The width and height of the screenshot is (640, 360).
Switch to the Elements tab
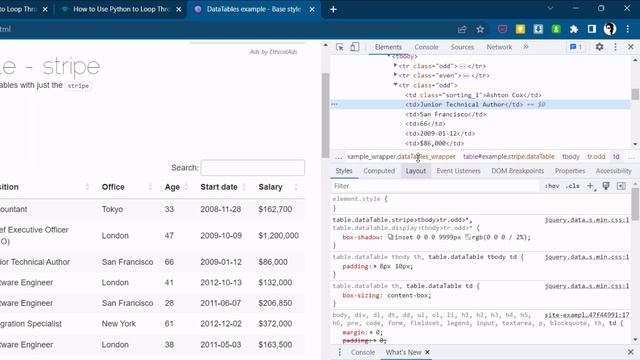pos(388,47)
